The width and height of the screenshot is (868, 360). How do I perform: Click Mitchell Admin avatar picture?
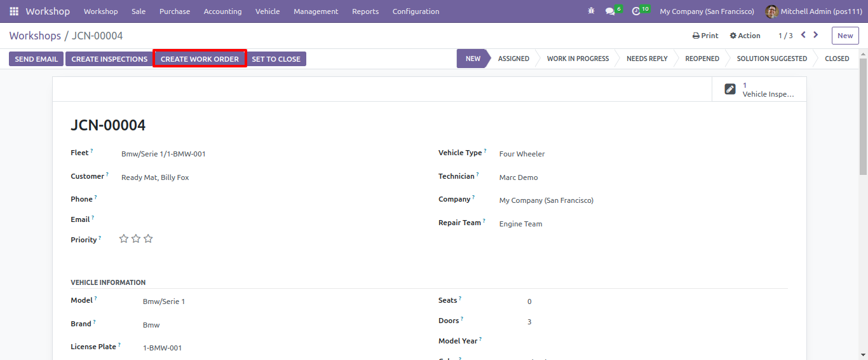771,11
